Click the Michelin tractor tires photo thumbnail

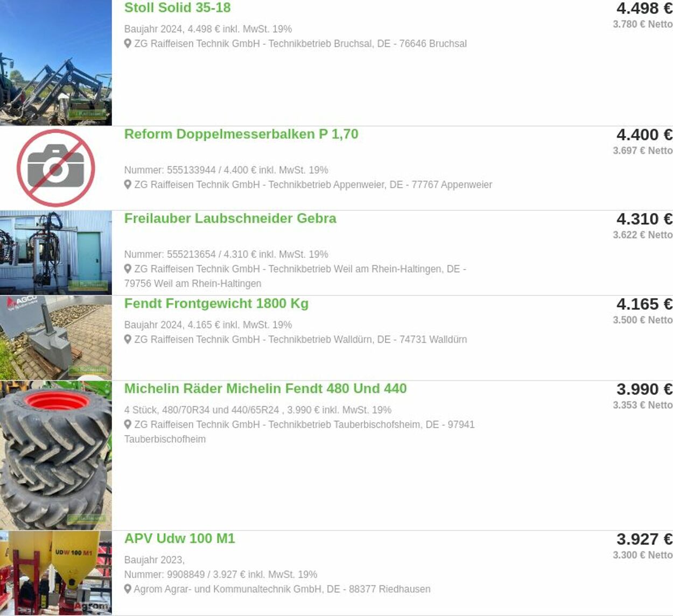[56, 455]
